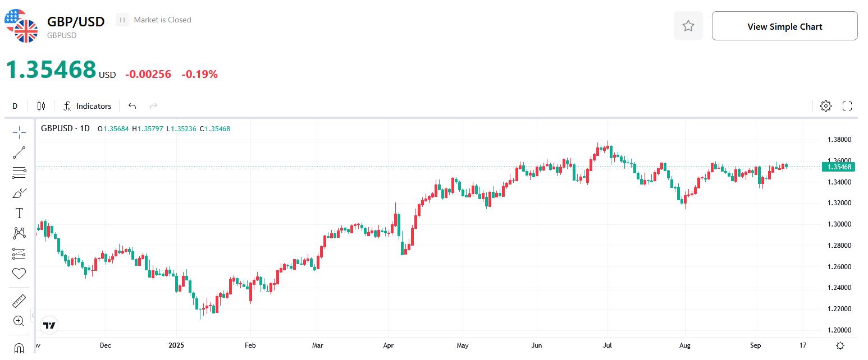Open the D timeframe dropdown
868x360 pixels.
pos(15,105)
